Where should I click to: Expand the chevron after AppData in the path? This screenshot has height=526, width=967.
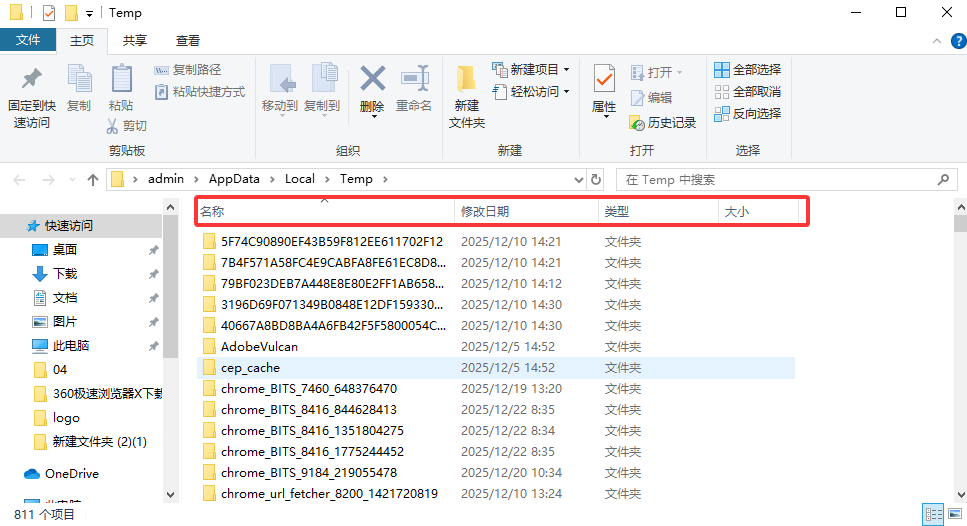coord(272,179)
